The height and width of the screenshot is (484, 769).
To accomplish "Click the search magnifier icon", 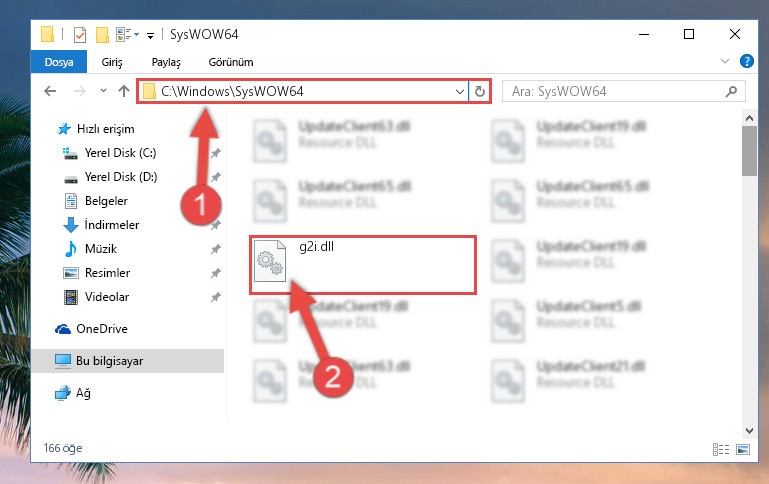I will tap(731, 91).
